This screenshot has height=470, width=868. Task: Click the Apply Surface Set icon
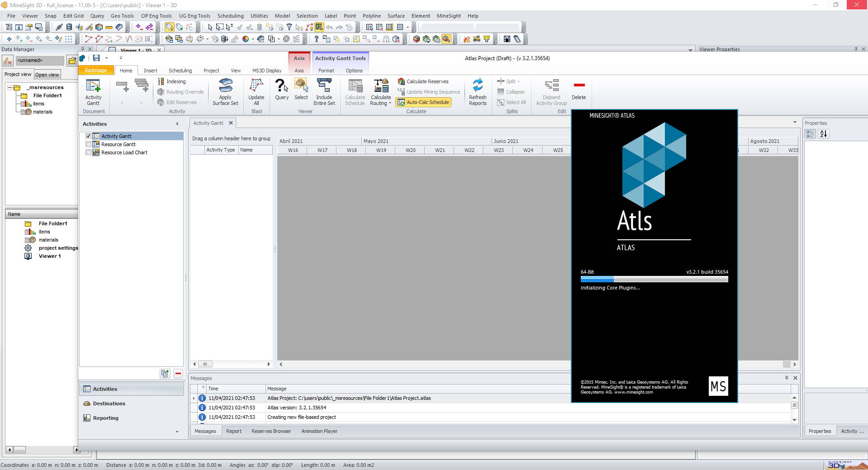[x=225, y=85]
